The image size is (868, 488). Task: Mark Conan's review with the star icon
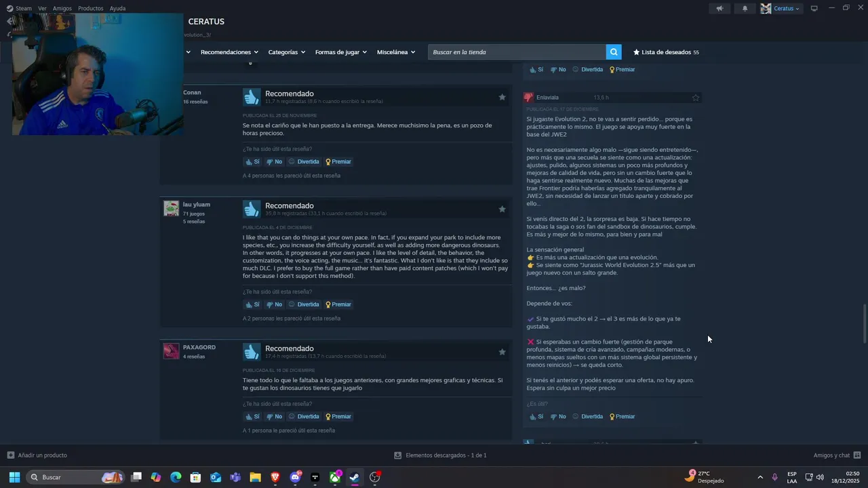(502, 97)
